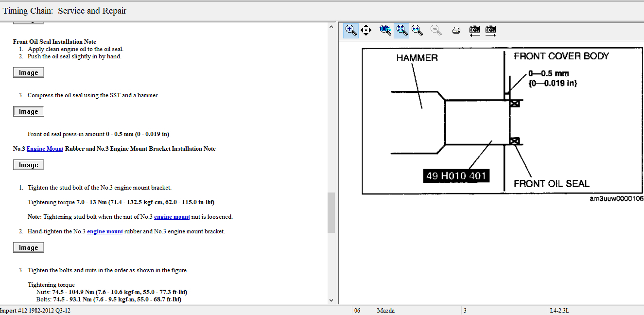
Task: Click 'Import #12 1982-2012 Q3-12' status text
Action: pyautogui.click(x=35, y=311)
